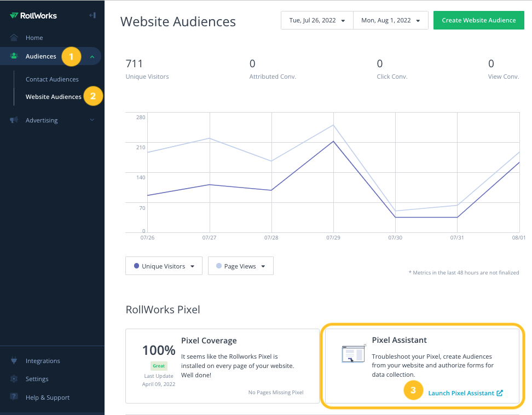
Task: Click the chart peak point on 07/29 Unique Visitors line
Action: (x=333, y=142)
